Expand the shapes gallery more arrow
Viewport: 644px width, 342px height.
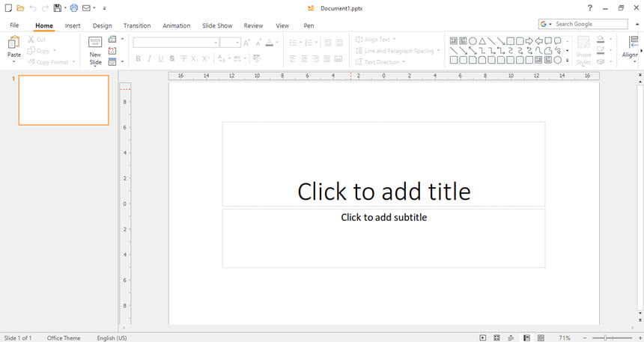(568, 61)
